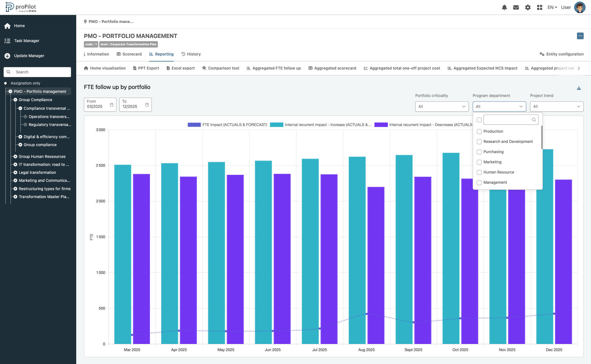Open Entity configuration

pyautogui.click(x=562, y=54)
